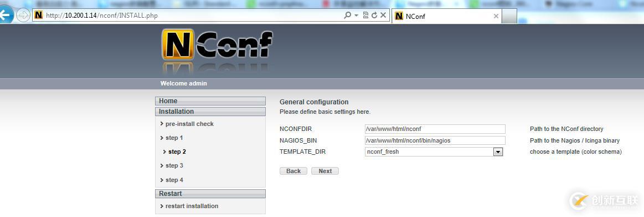Image resolution: width=644 pixels, height=217 pixels.
Task: Open the Restart menu section
Action: click(x=210, y=194)
